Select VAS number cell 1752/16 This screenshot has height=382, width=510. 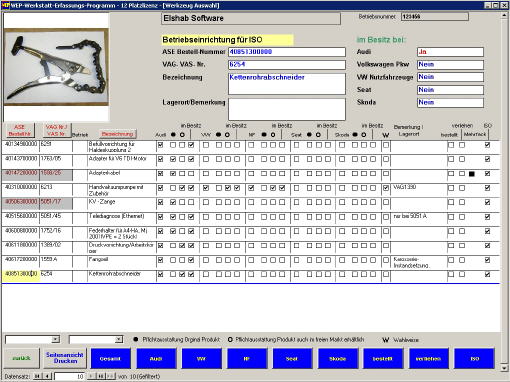tap(56, 233)
